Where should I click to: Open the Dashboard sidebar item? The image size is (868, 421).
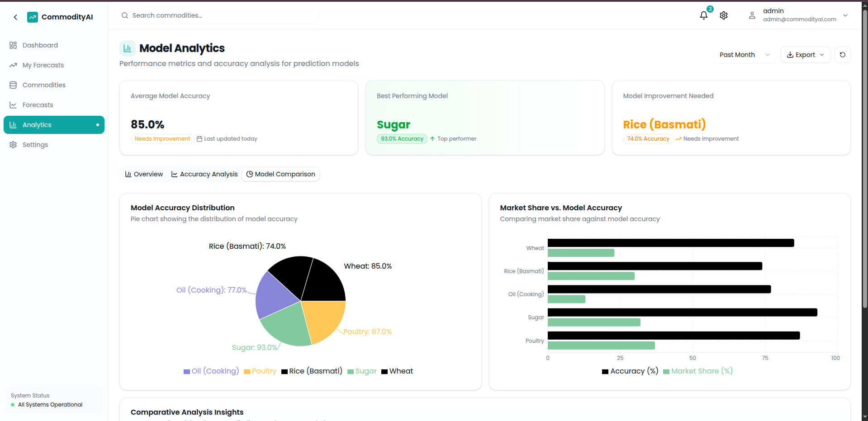pos(54,45)
